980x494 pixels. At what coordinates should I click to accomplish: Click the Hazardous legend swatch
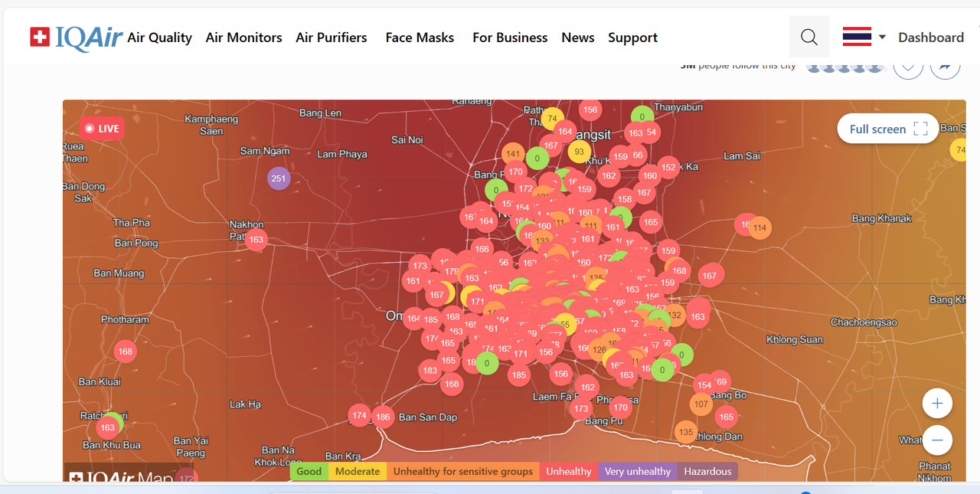(707, 471)
